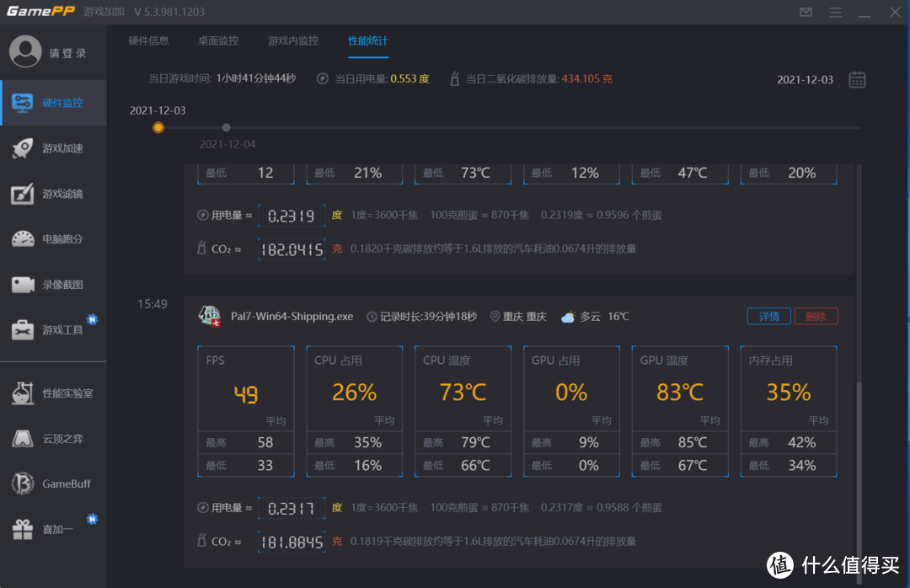The width and height of the screenshot is (910, 588).
Task: Click the 录像截图 sidebar icon
Action: pyautogui.click(x=53, y=285)
